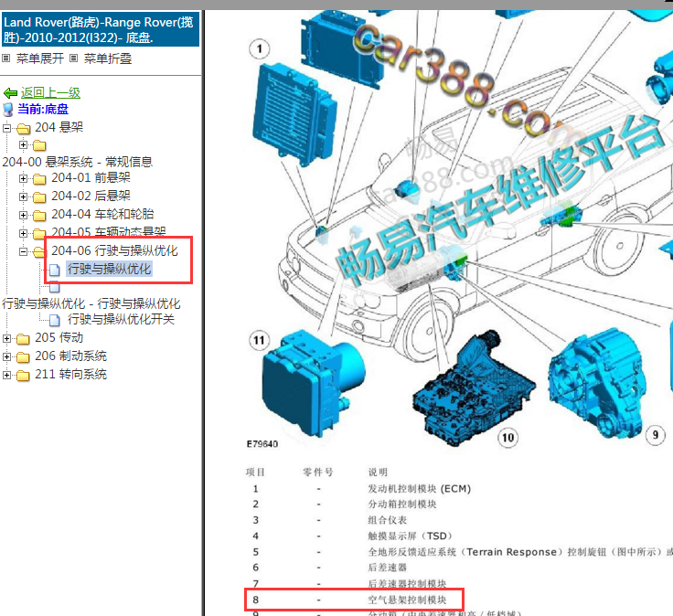
Task: Click the document icon beside 行驶与操纵优化开关
Action: (55, 320)
